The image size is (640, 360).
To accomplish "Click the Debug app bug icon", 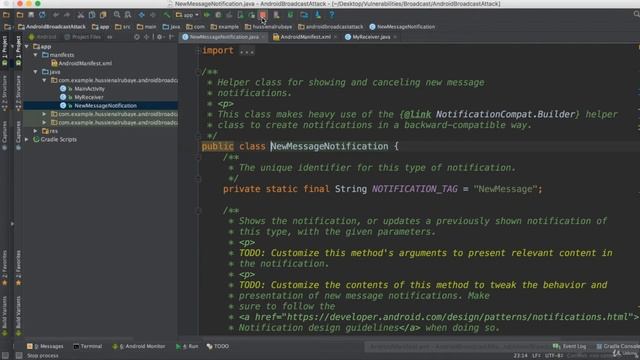I will tap(218, 15).
